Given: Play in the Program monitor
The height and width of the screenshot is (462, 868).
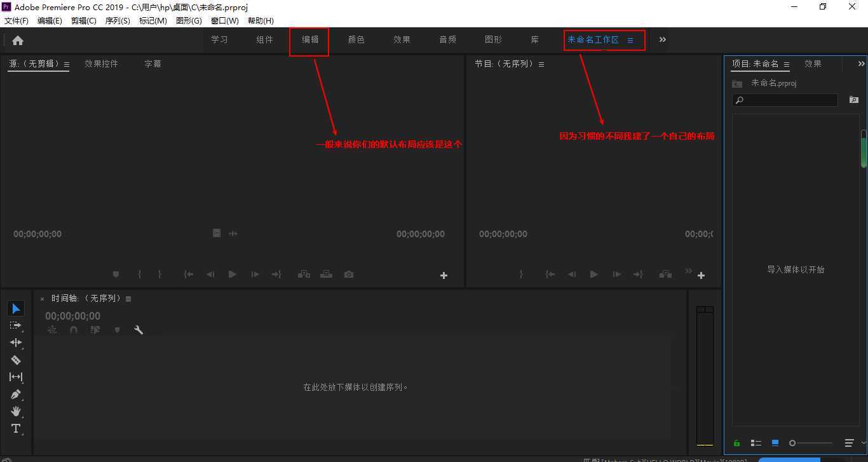Looking at the screenshot, I should point(593,275).
